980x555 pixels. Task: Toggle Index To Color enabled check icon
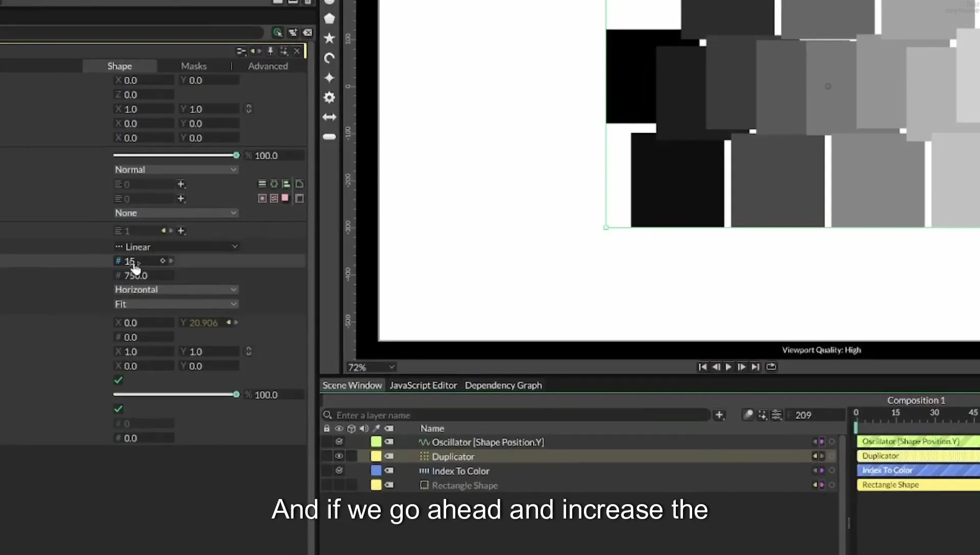pyautogui.click(x=339, y=470)
